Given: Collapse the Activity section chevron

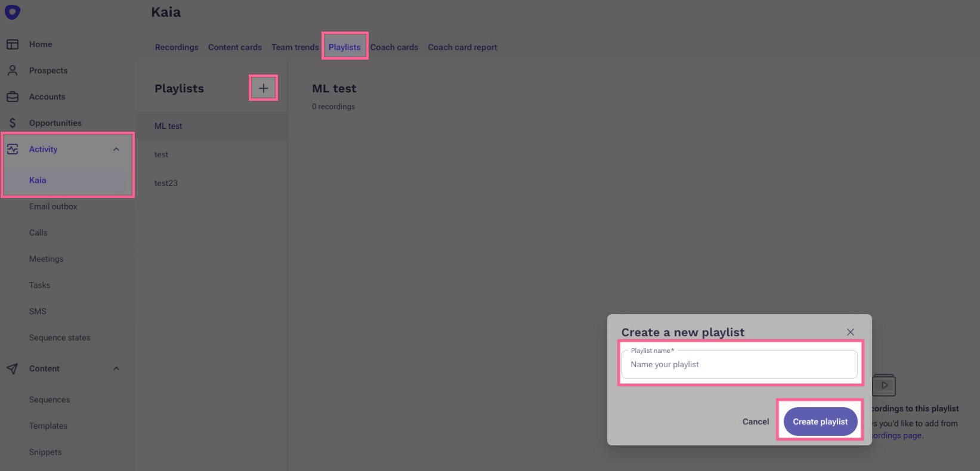Looking at the screenshot, I should (116, 149).
